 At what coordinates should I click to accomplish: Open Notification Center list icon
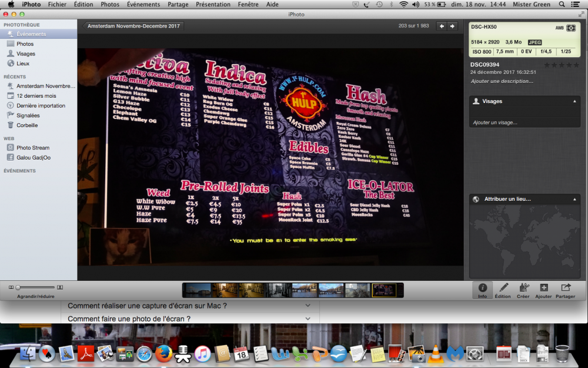pos(575,5)
